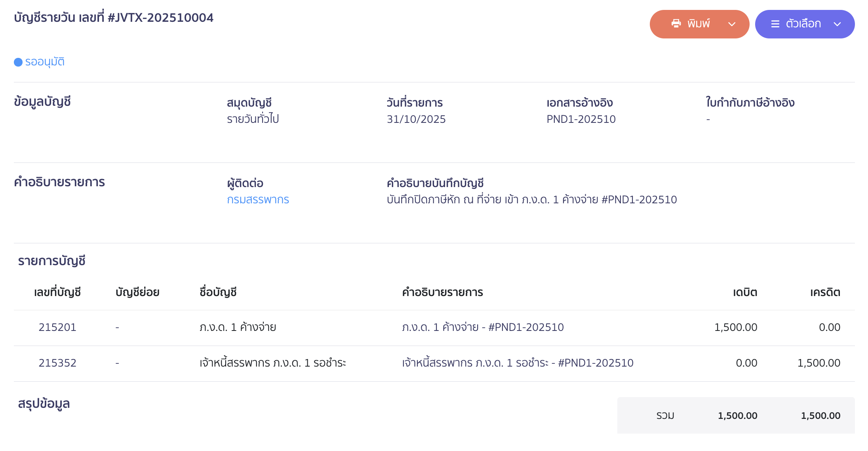The width and height of the screenshot is (868, 451).
Task: Select the transaction date 31/10/2025
Action: pos(416,119)
